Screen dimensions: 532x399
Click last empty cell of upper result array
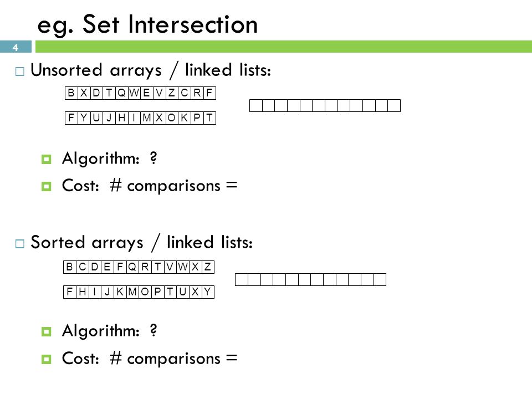tap(394, 105)
